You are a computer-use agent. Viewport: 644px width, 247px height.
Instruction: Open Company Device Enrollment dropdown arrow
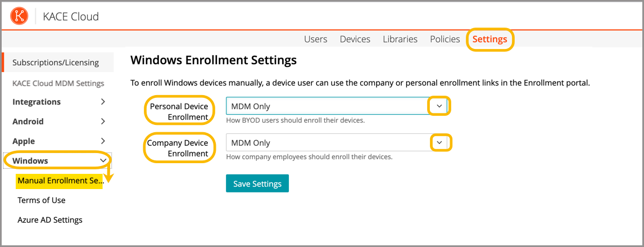(439, 143)
